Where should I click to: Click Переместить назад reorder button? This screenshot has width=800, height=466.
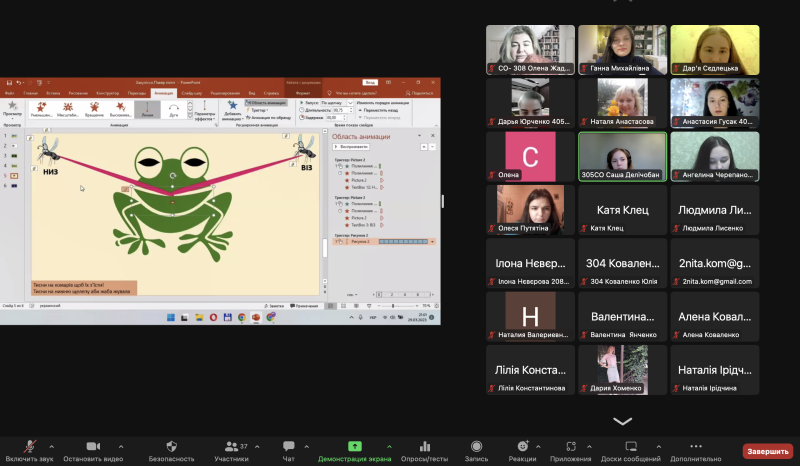[x=378, y=110]
